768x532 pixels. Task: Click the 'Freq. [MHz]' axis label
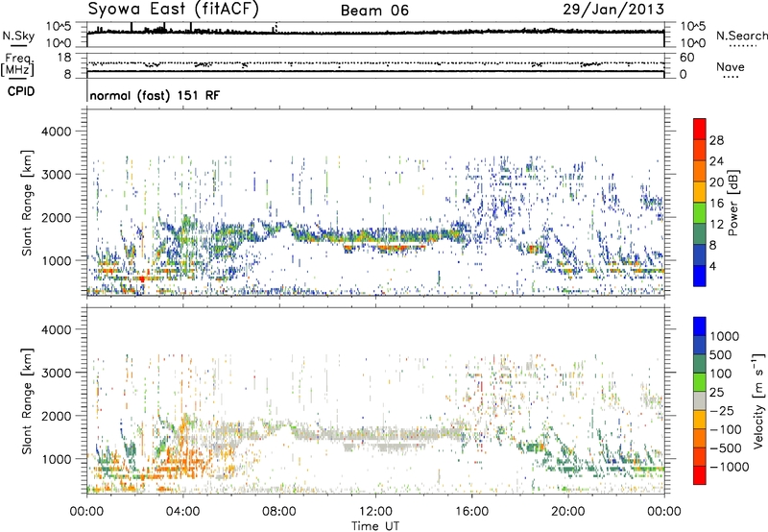click(17, 65)
